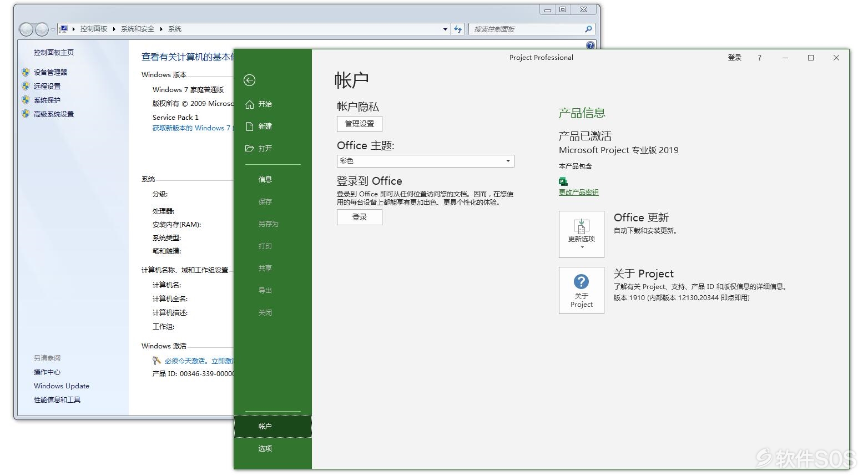This screenshot has width=868, height=476.
Task: Click the 必须今天激活 activation link
Action: pos(199,361)
